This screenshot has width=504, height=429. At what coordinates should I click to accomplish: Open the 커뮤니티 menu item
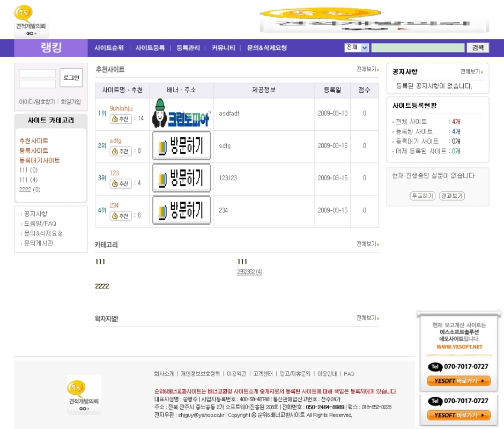223,48
